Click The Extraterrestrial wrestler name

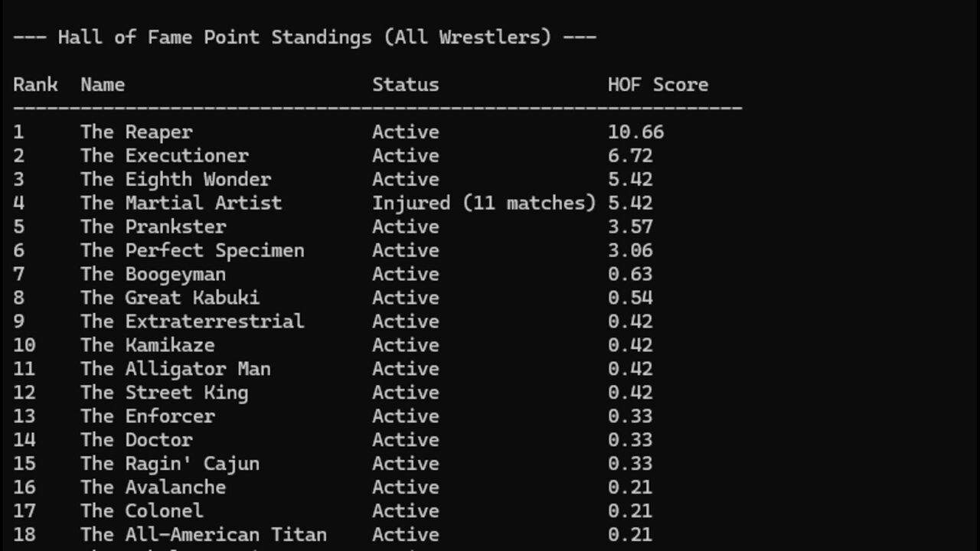[192, 321]
